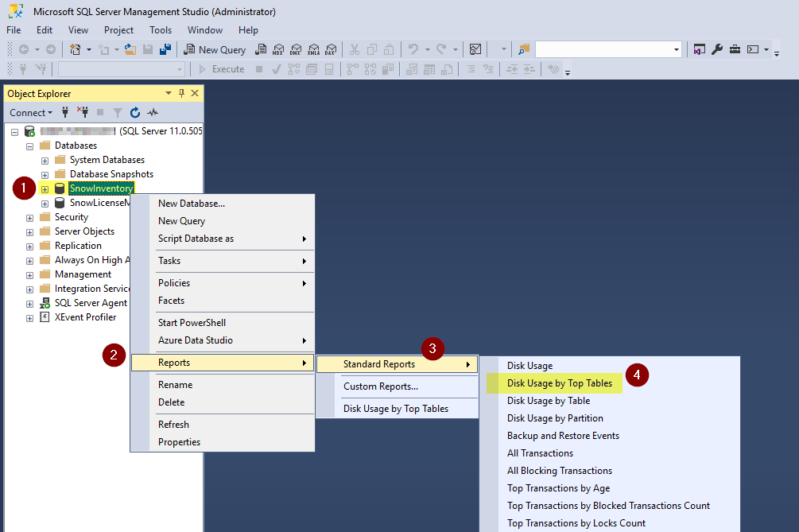This screenshot has width=799, height=532.
Task: Expand the SnowInventory database node
Action: [45, 189]
